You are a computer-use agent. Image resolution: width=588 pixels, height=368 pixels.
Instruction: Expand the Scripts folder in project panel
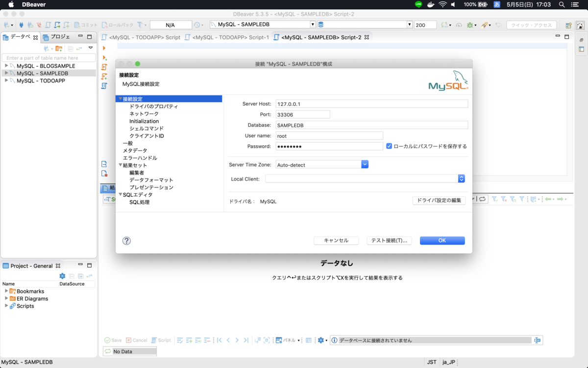click(x=6, y=306)
